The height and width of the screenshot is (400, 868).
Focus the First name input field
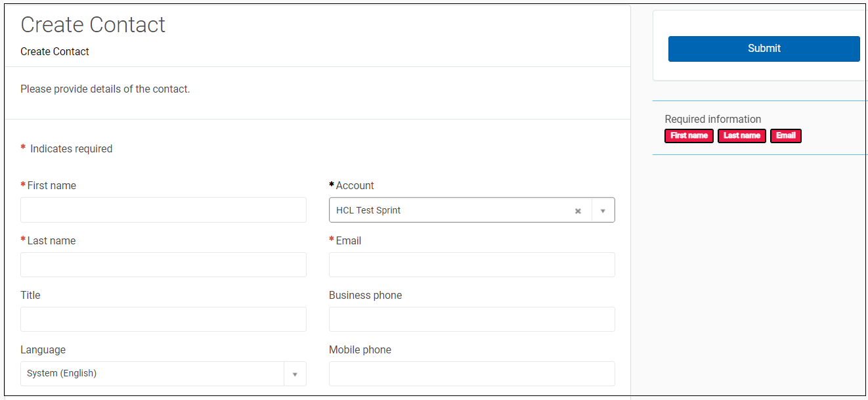pos(163,210)
